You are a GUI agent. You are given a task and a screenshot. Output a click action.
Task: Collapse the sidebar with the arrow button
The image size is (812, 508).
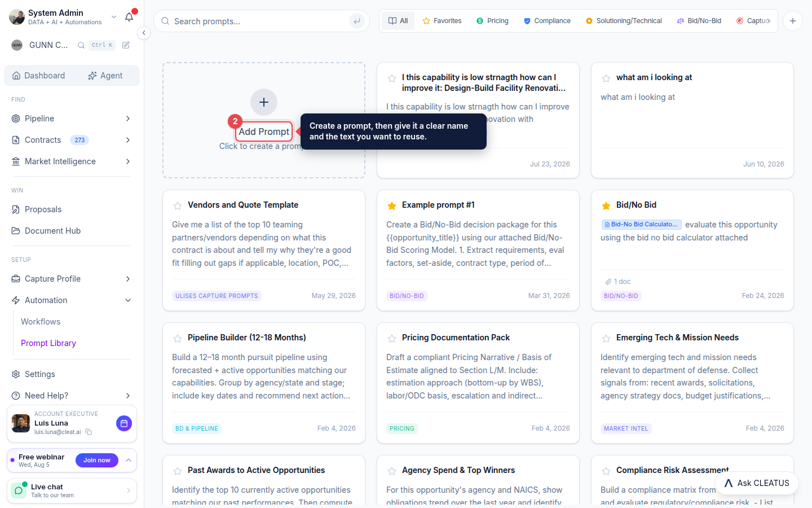(x=144, y=33)
